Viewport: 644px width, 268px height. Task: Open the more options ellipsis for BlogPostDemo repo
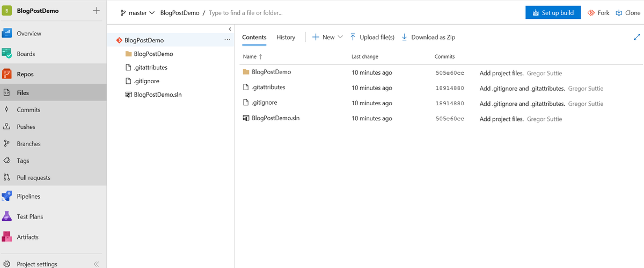click(227, 40)
